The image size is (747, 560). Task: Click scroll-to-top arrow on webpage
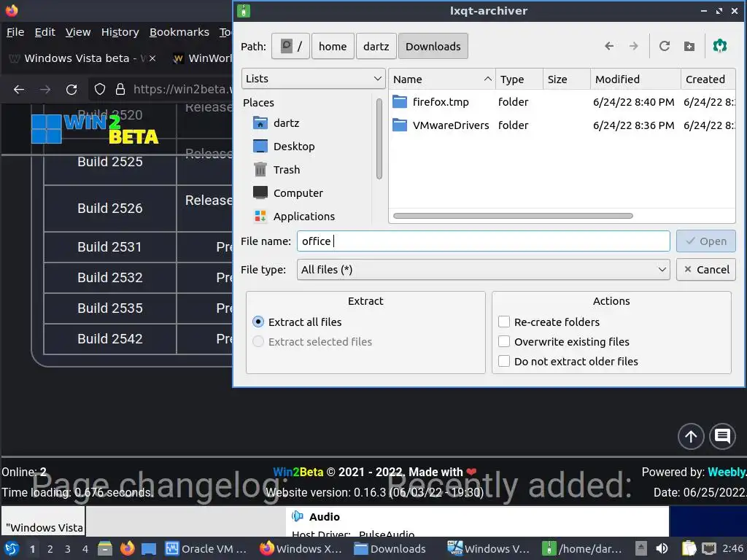(x=691, y=436)
